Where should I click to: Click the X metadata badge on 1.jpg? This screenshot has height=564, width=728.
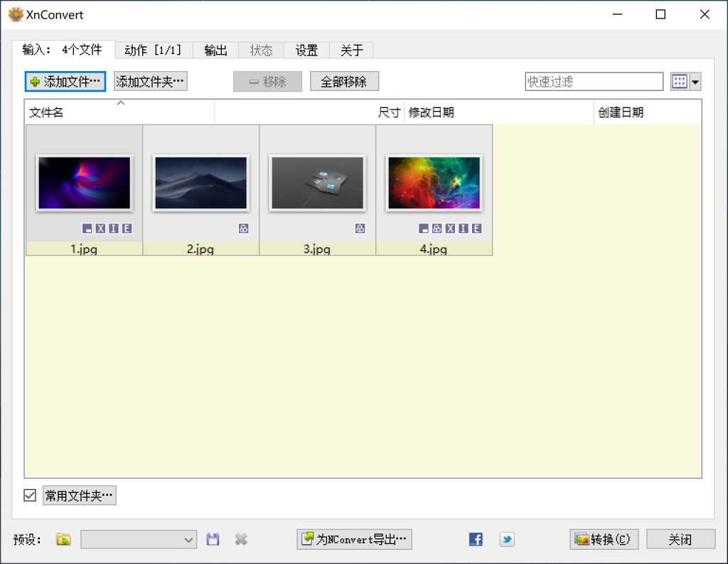(101, 228)
